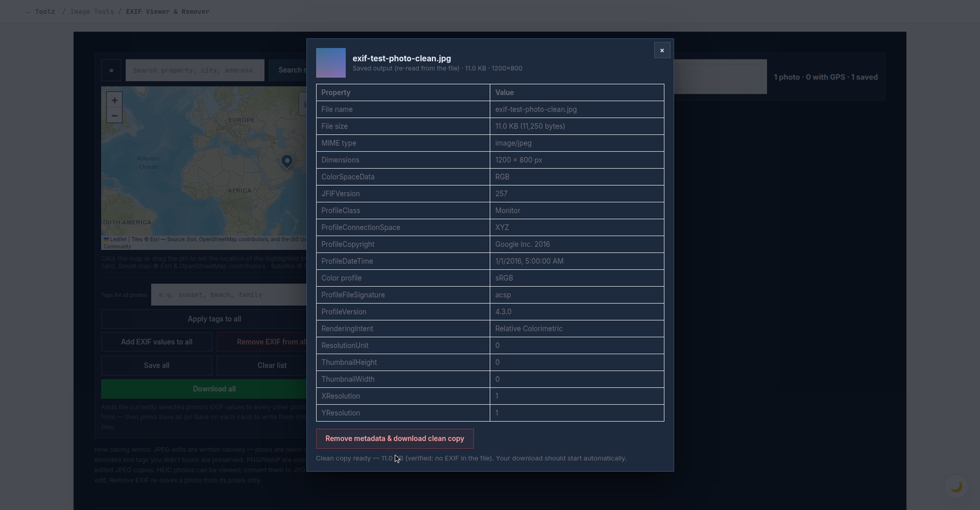Image resolution: width=980 pixels, height=510 pixels.
Task: Select the '1/1/2016, 5:00:00 AM' value
Action: pyautogui.click(x=529, y=261)
